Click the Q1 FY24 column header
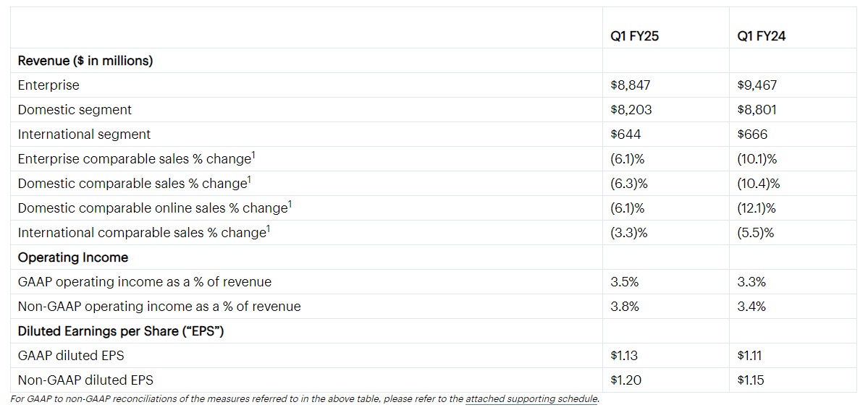 pyautogui.click(x=761, y=36)
